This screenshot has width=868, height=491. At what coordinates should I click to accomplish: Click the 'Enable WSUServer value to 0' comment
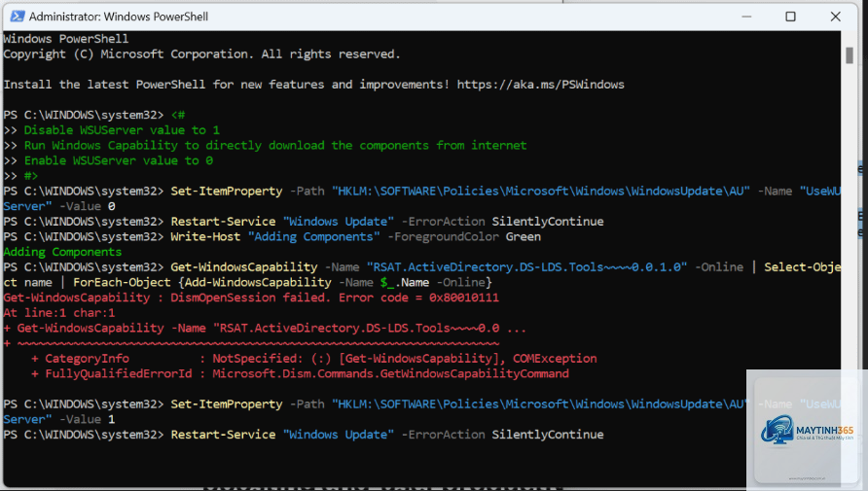pyautogui.click(x=118, y=160)
